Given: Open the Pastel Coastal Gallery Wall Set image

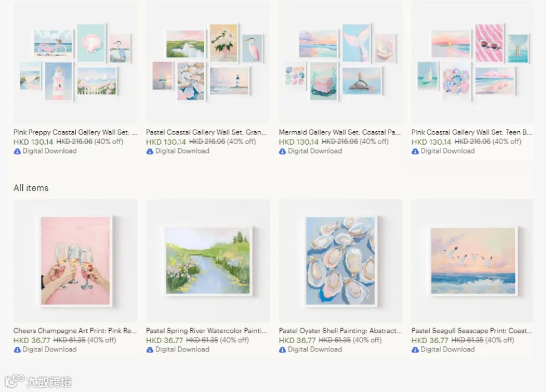Looking at the screenshot, I should [x=208, y=62].
